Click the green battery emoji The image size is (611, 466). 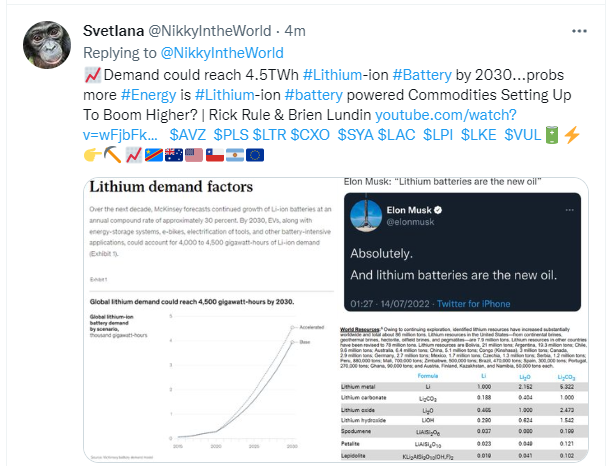click(x=551, y=135)
